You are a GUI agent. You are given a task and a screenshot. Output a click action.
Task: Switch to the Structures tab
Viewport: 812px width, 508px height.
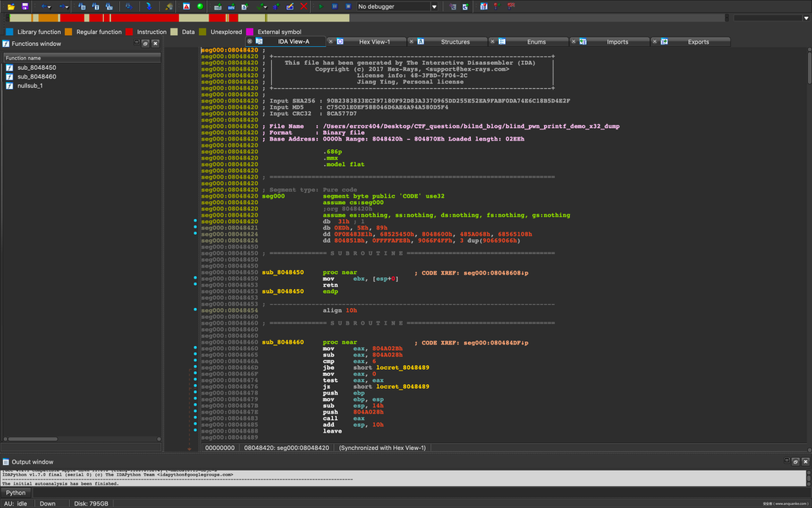454,42
